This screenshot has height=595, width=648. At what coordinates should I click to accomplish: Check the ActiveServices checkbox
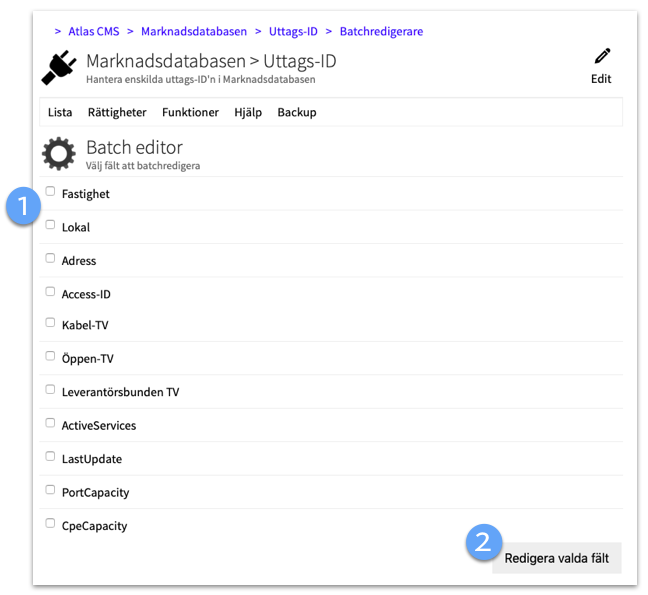(x=51, y=423)
